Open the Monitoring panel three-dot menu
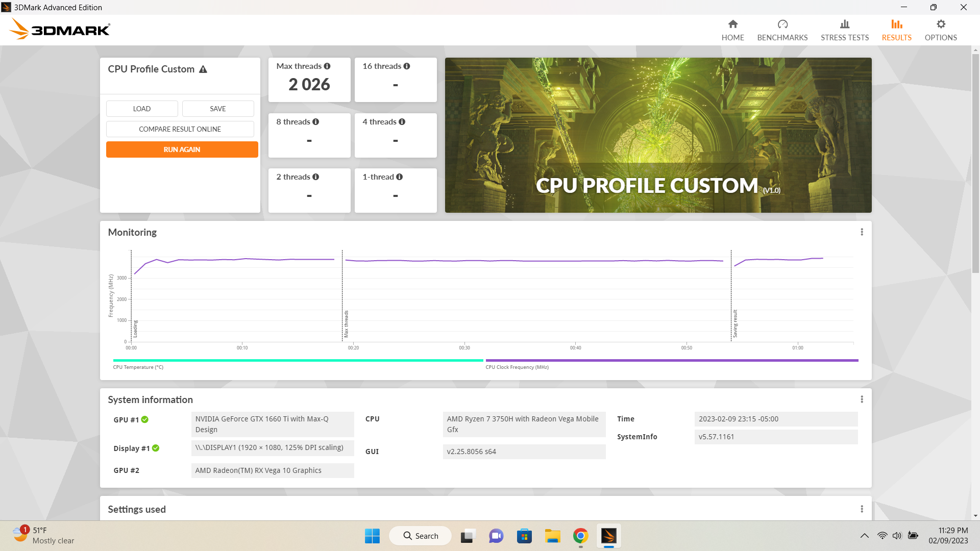Screen dimensions: 980x551 862,232
